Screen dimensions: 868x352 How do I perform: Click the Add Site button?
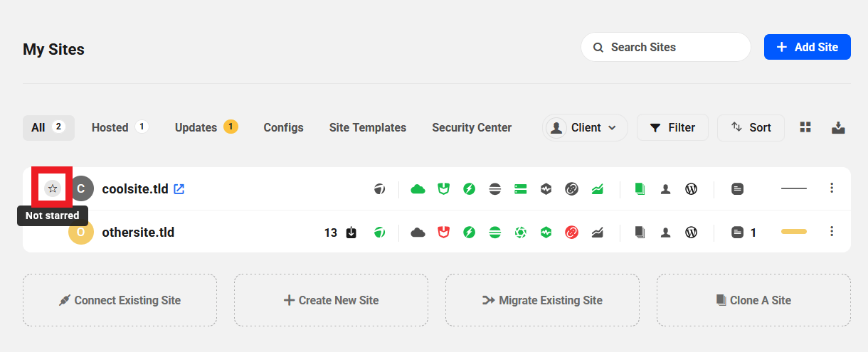[x=807, y=47]
